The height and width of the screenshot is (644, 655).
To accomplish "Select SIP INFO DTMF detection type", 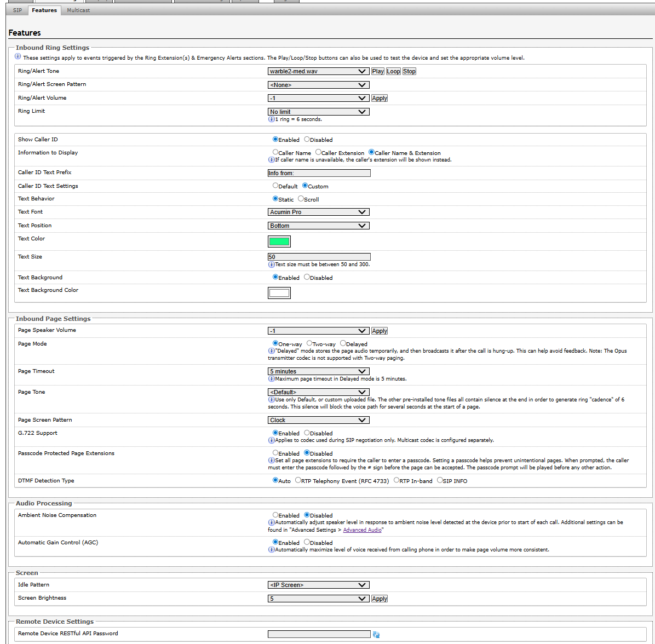I will click(440, 480).
